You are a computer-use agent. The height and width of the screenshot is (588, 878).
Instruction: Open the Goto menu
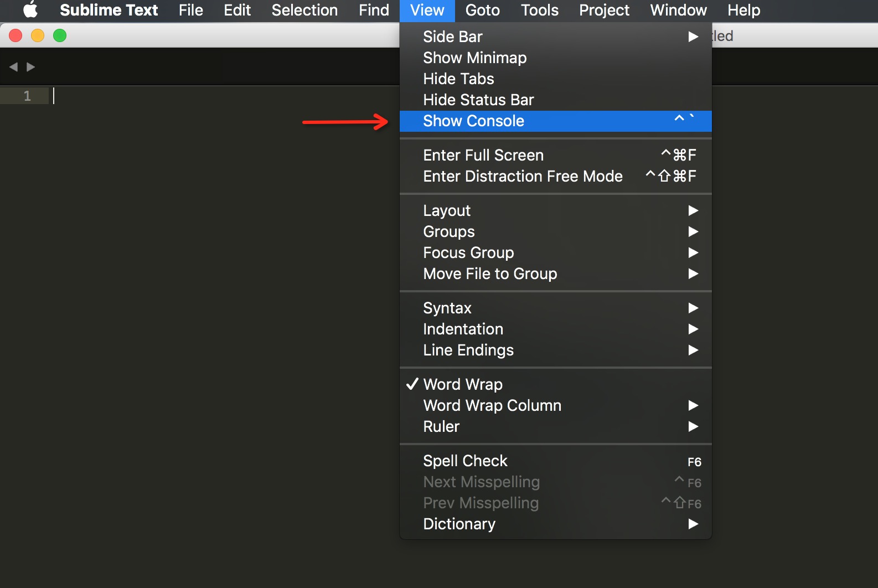[x=482, y=10]
